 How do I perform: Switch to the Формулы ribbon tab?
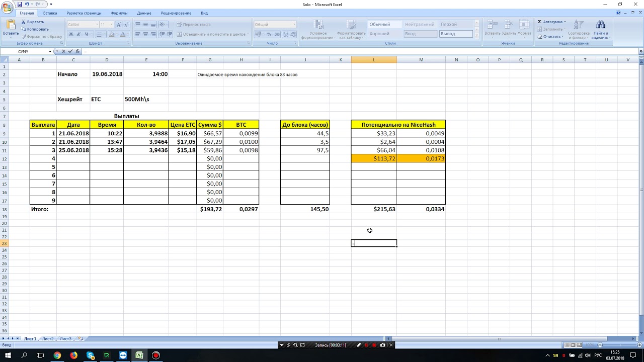119,13
